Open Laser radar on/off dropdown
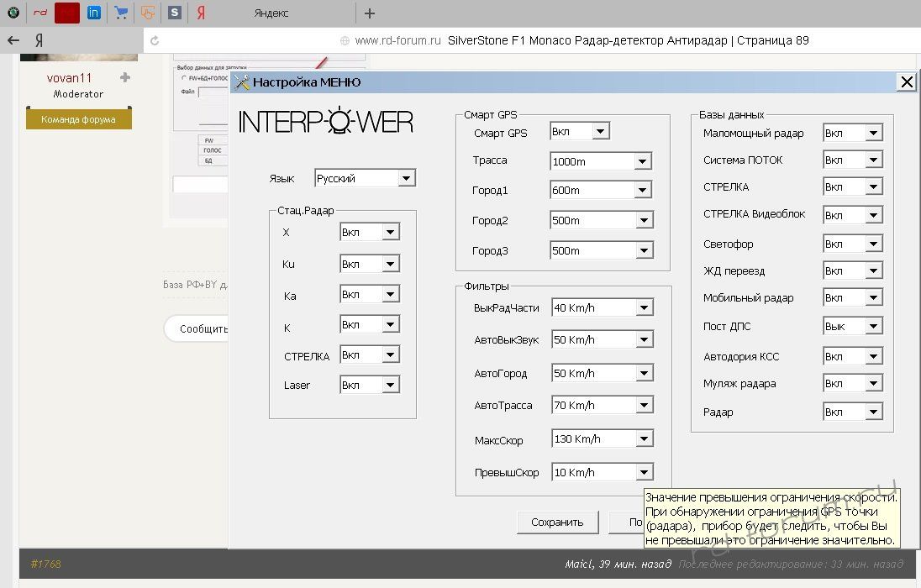The height and width of the screenshot is (588, 921). click(390, 385)
